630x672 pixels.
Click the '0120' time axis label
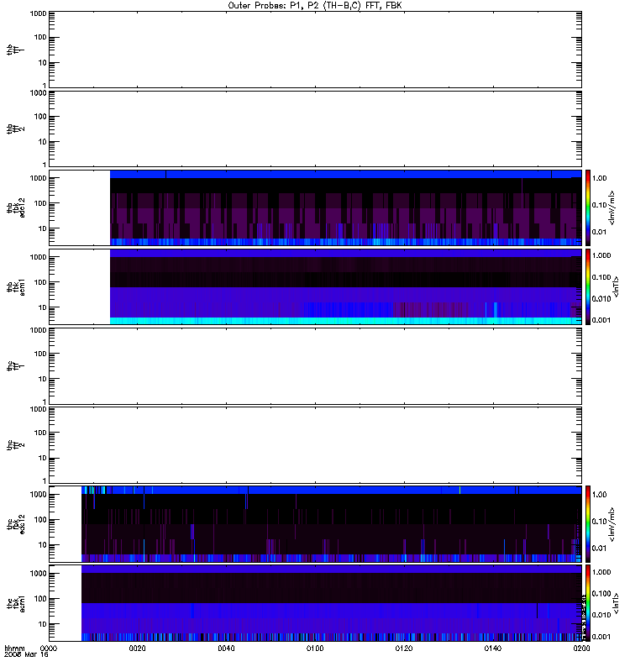point(404,648)
